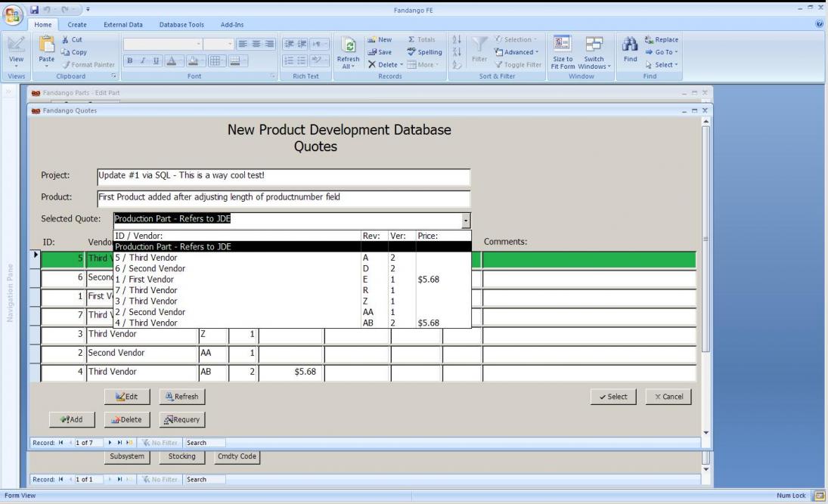Run the Spelling check
The image size is (828, 504).
[424, 52]
